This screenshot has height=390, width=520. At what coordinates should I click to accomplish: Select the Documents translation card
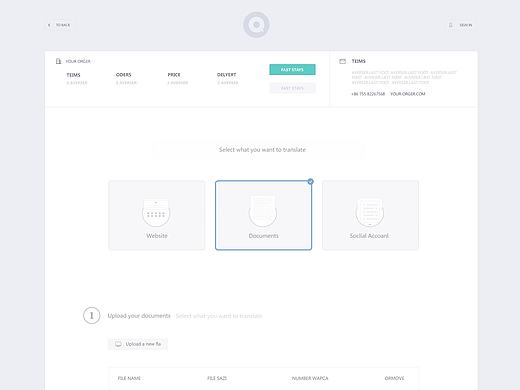pos(263,215)
